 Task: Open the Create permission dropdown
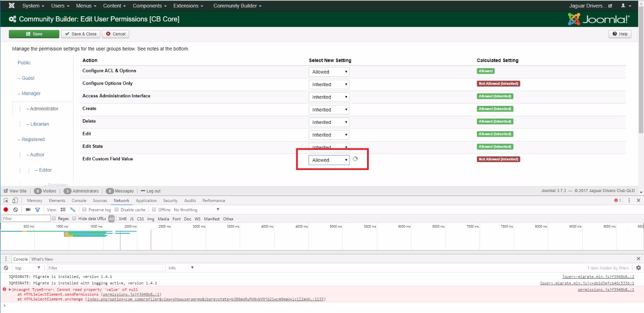[x=329, y=110]
